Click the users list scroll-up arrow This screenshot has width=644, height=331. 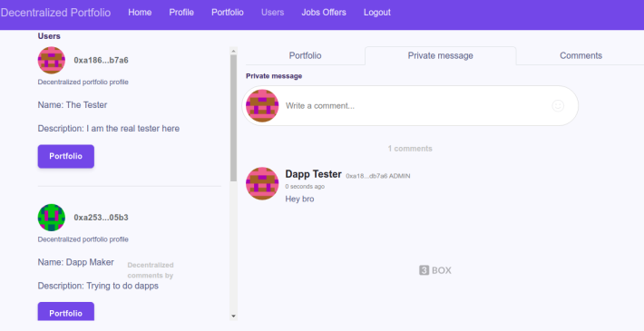coord(233,51)
